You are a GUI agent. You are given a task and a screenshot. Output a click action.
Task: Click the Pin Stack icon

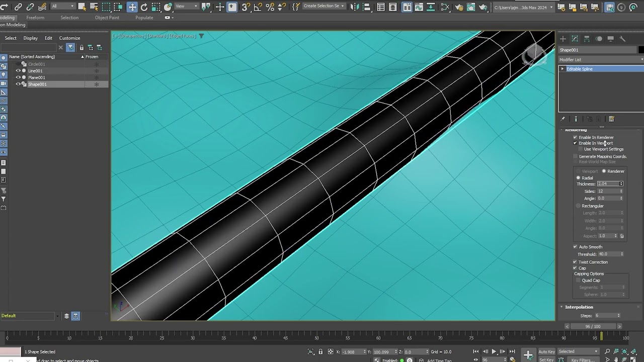click(x=563, y=119)
